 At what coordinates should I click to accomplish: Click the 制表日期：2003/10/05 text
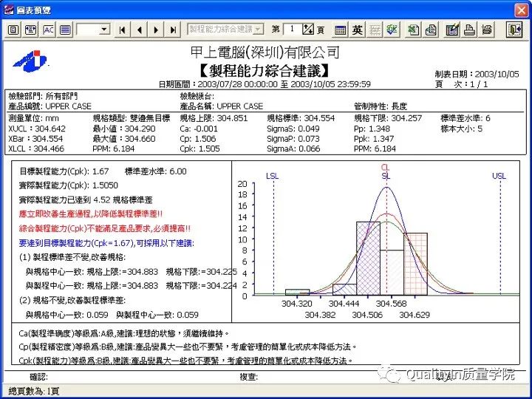[477, 75]
